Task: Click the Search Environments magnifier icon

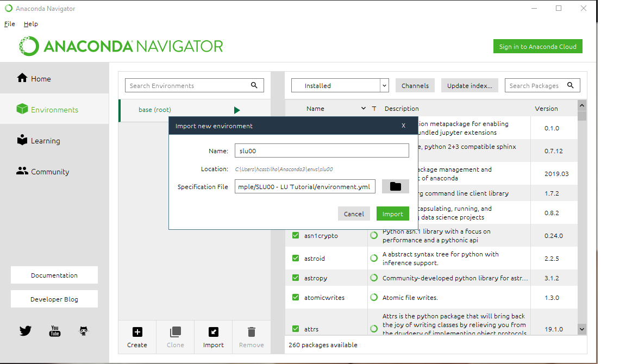Action: [x=254, y=85]
